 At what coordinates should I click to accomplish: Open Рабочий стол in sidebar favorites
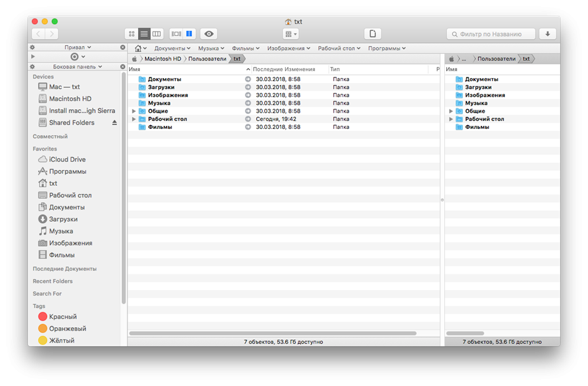[65, 196]
